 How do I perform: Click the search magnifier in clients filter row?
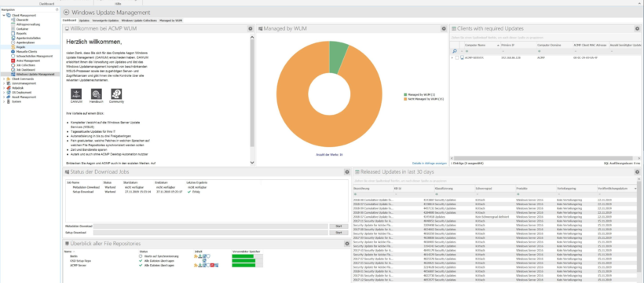(455, 51)
